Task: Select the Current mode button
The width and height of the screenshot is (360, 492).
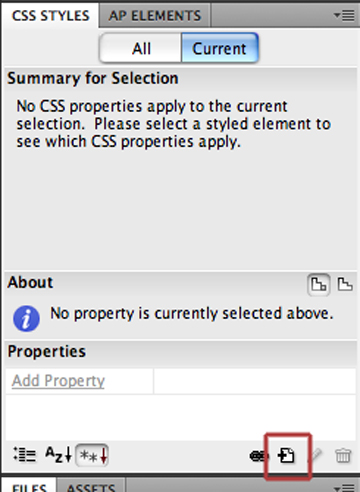Action: coord(220,48)
